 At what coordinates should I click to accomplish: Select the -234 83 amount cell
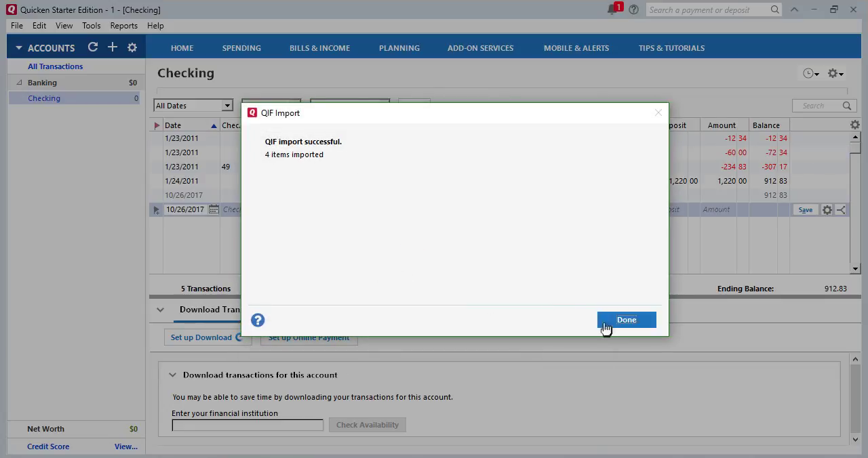[x=724, y=167]
